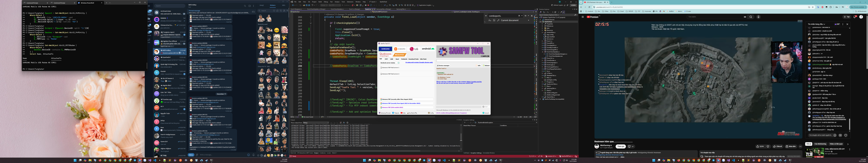The width and height of the screenshot is (868, 163).
Task: Open the Config button in SamFw Tool
Action: click(x=431, y=113)
